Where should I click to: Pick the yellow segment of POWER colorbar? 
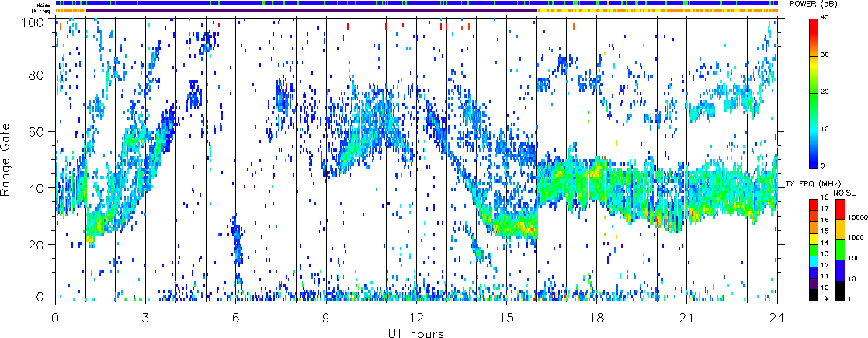(814, 75)
